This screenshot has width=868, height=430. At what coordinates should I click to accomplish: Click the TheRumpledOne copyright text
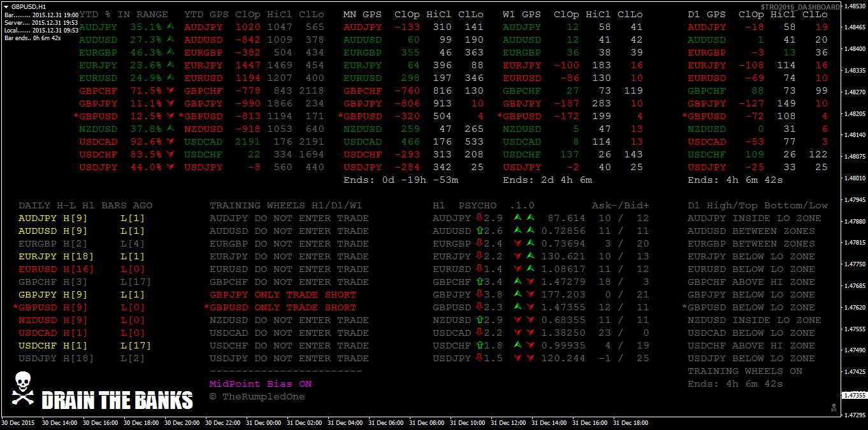point(257,397)
